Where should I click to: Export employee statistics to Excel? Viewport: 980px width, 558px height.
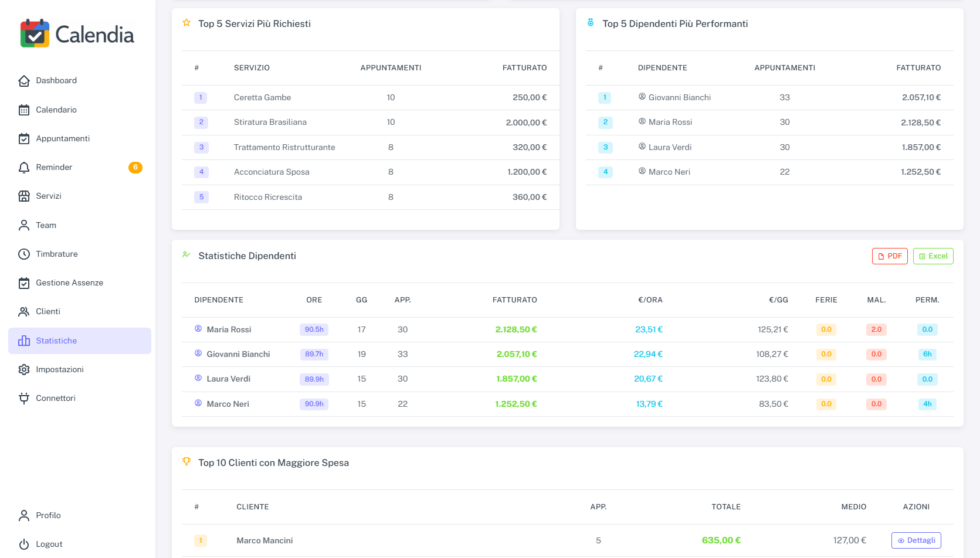tap(932, 256)
